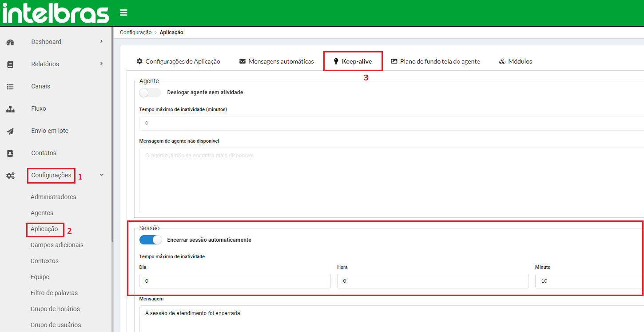
Task: Click the Configurações gears icon
Action: tap(10, 176)
